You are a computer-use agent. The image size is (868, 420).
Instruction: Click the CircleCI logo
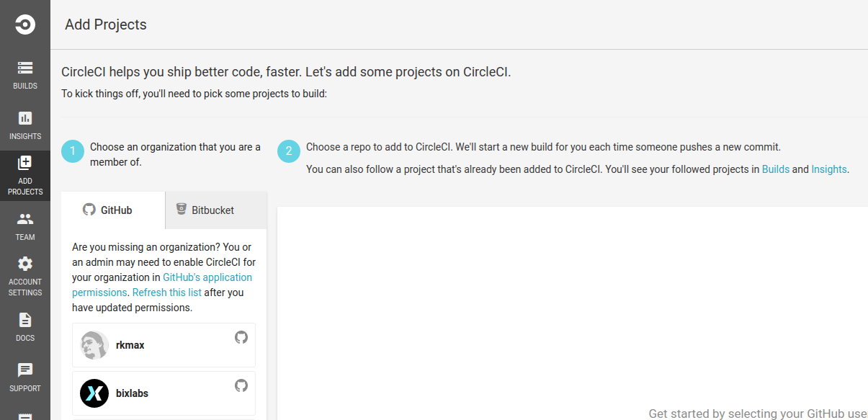pyautogui.click(x=24, y=24)
